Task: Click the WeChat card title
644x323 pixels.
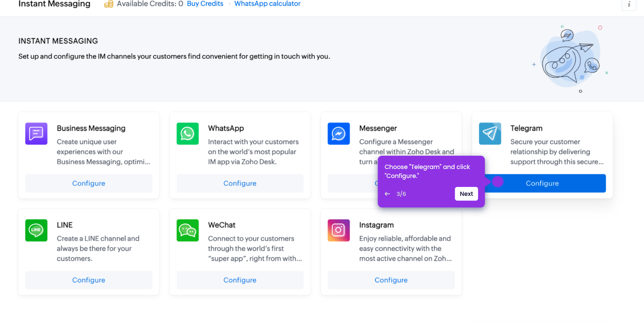Action: (222, 225)
